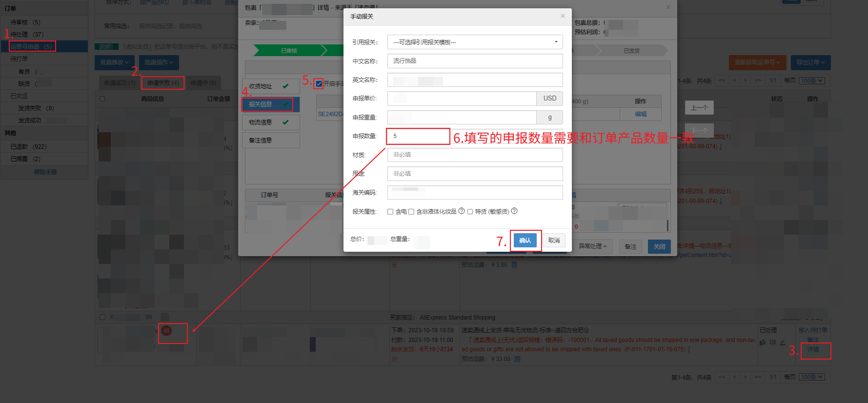Click the 申报单价 input field

click(462, 99)
